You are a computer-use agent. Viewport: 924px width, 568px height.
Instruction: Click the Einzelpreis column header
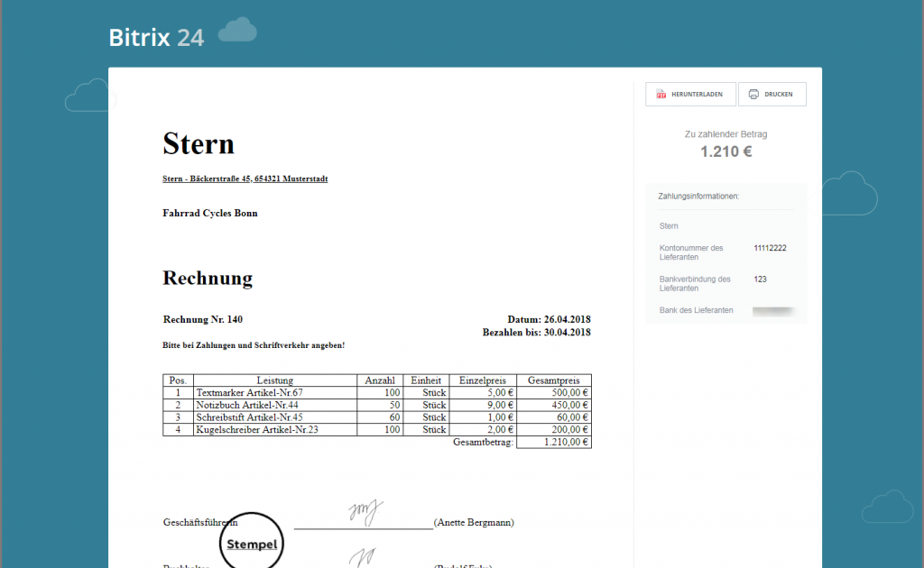(x=483, y=380)
